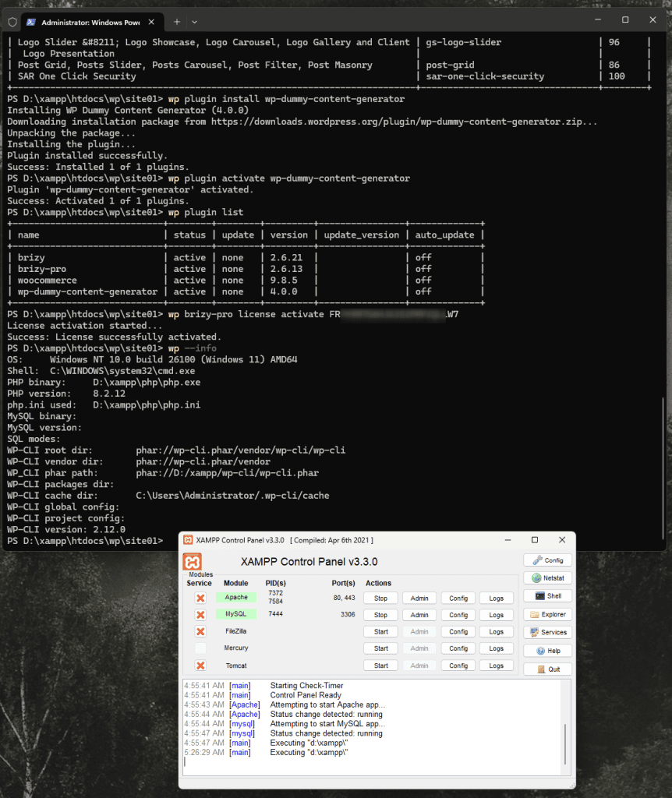The height and width of the screenshot is (798, 672).
Task: Open the MySQL Logs menu
Action: tap(497, 615)
